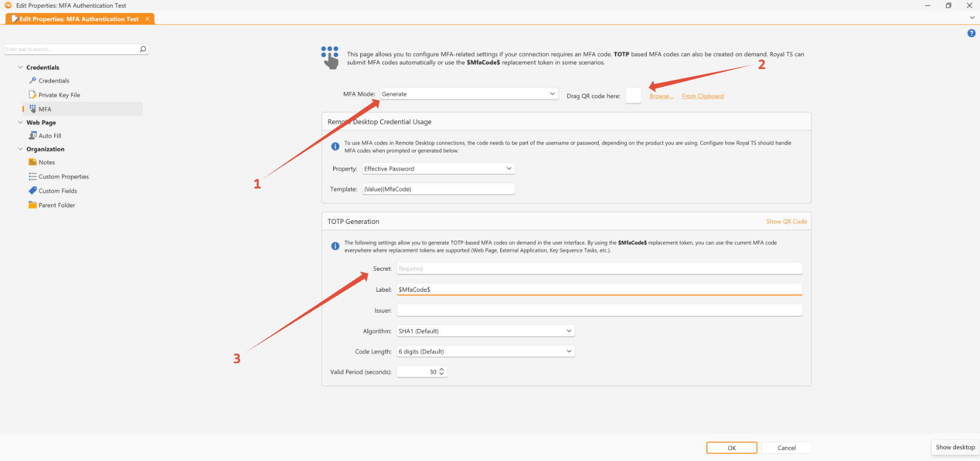The height and width of the screenshot is (461, 980).
Task: Collapse the Organization tree group
Action: (x=20, y=149)
